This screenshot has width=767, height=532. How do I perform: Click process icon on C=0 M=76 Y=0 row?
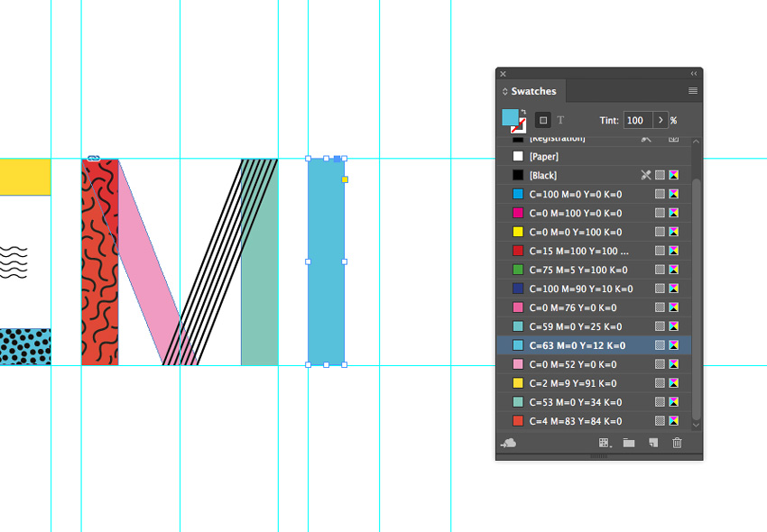tap(660, 307)
